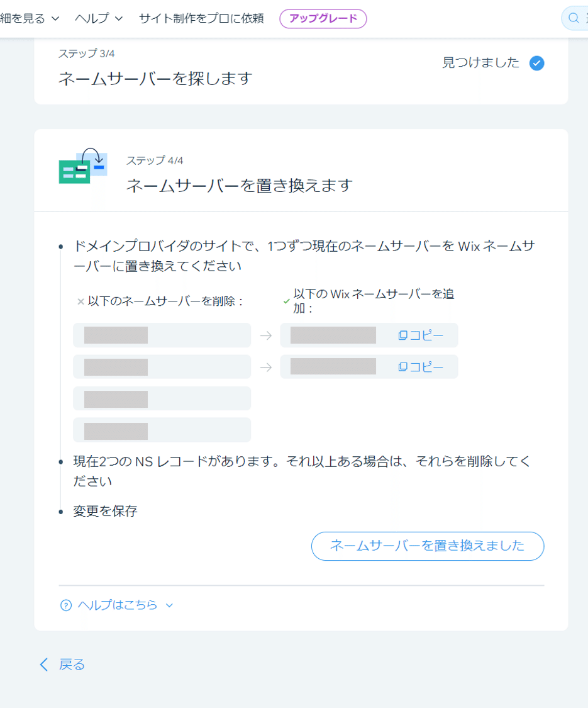Copy the first Wix name server
The image size is (588, 708).
[421, 335]
